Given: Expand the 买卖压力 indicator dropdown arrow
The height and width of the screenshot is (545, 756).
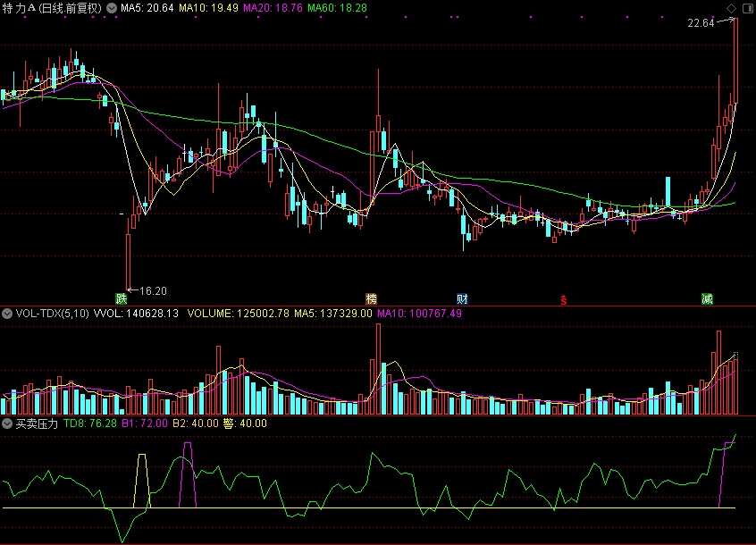Looking at the screenshot, I should coord(7,423).
